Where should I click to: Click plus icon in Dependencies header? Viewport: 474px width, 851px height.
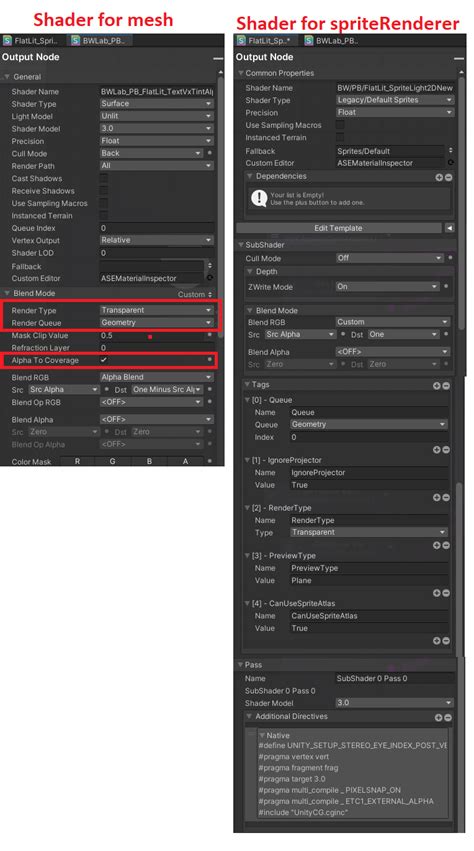tap(438, 177)
